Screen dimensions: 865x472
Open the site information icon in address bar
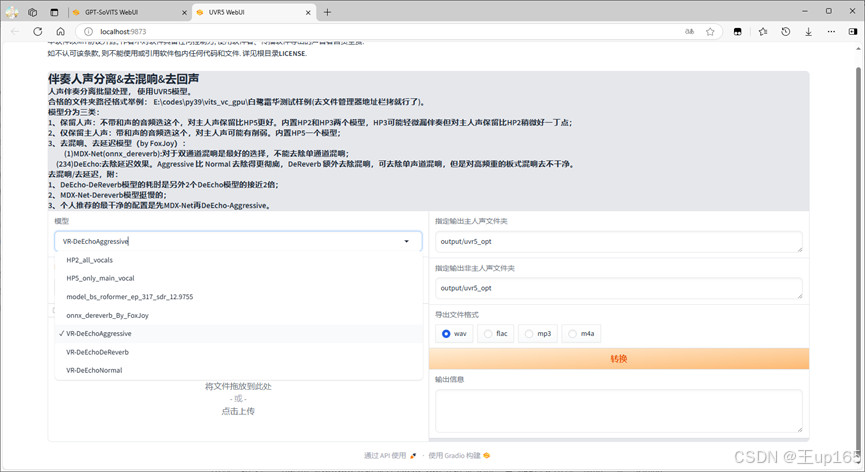click(x=88, y=31)
